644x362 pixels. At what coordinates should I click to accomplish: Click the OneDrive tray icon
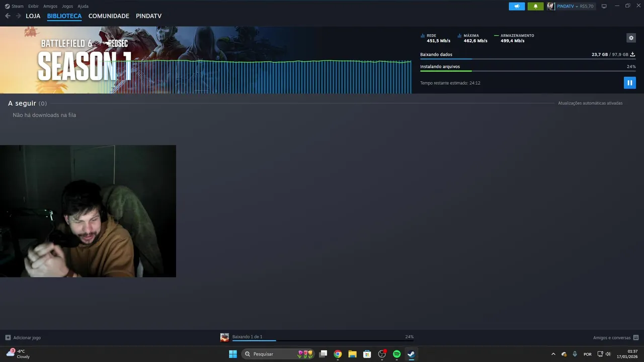[x=564, y=354]
